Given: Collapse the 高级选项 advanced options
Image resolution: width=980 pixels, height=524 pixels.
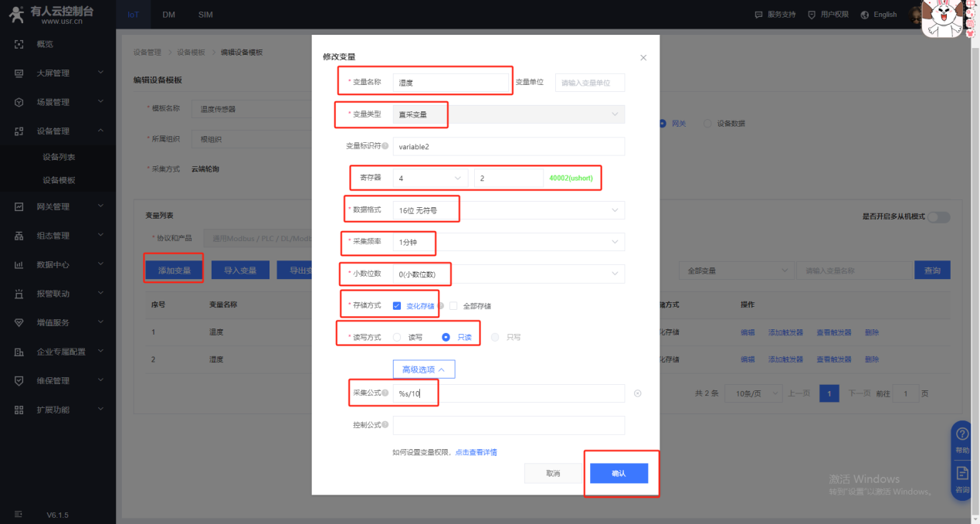Looking at the screenshot, I should tap(424, 369).
